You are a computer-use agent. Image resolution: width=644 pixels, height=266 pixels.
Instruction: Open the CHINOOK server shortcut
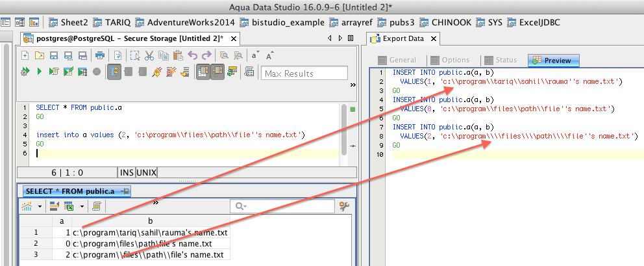(x=445, y=22)
